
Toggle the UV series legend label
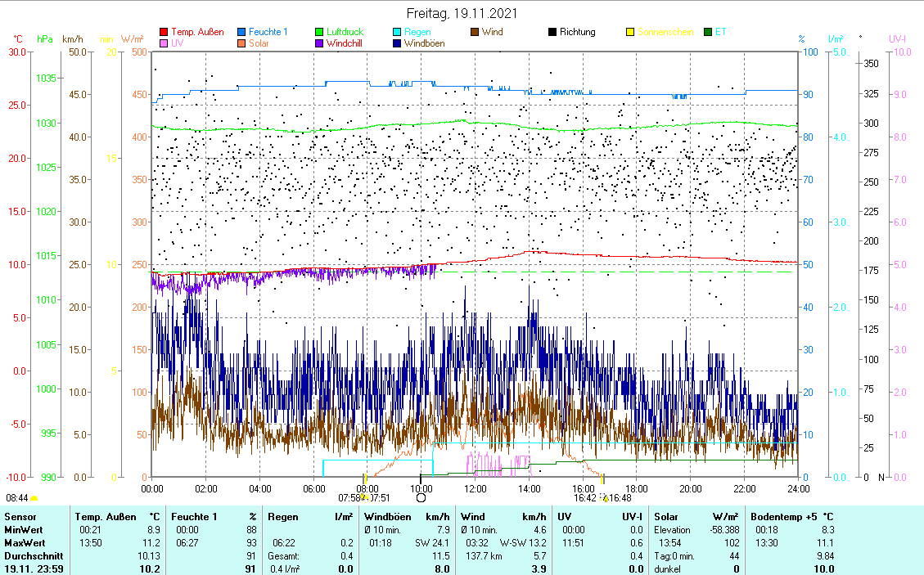pyautogui.click(x=178, y=43)
